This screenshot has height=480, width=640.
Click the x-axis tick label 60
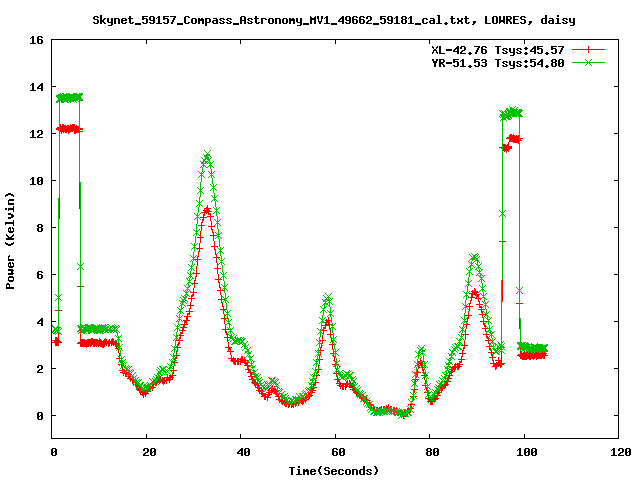click(338, 452)
